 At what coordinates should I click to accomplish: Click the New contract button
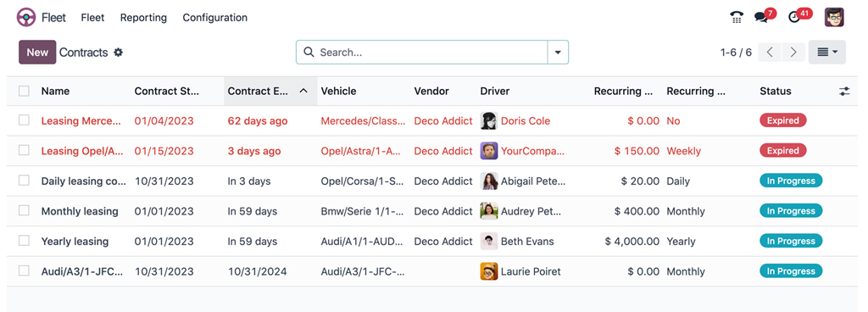click(x=37, y=53)
